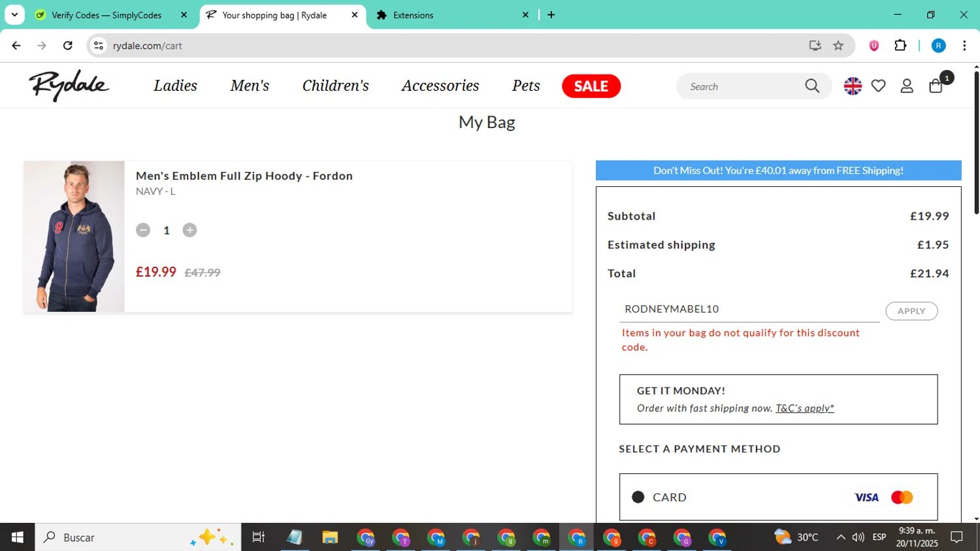Screen dimensions: 980x551
Task: Click the free shipping banner
Action: tap(778, 171)
